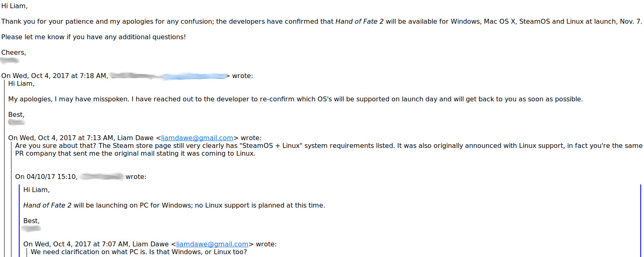Click the topmost "Hi Liam," greeting
Viewport: 644px width, 257px height.
pyautogui.click(x=15, y=6)
